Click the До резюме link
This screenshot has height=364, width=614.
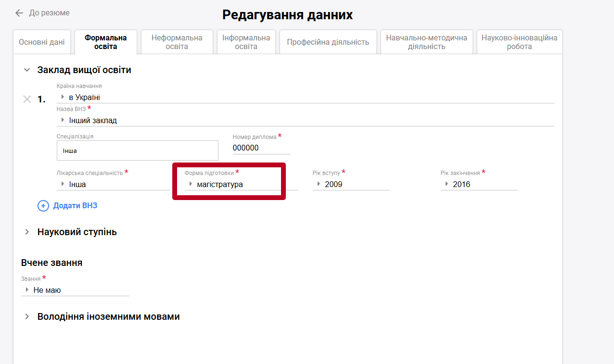click(49, 13)
